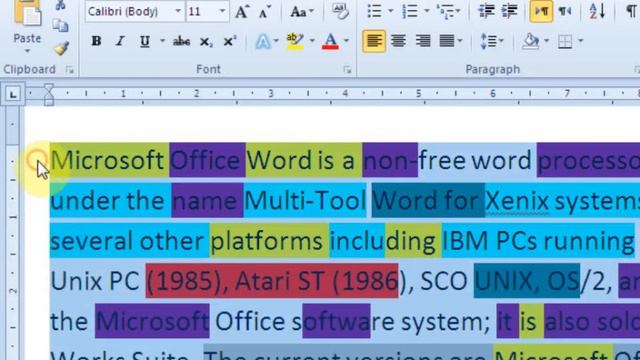Toggle Strikethrough formatting
Screen dimensions: 640x360
point(181,41)
